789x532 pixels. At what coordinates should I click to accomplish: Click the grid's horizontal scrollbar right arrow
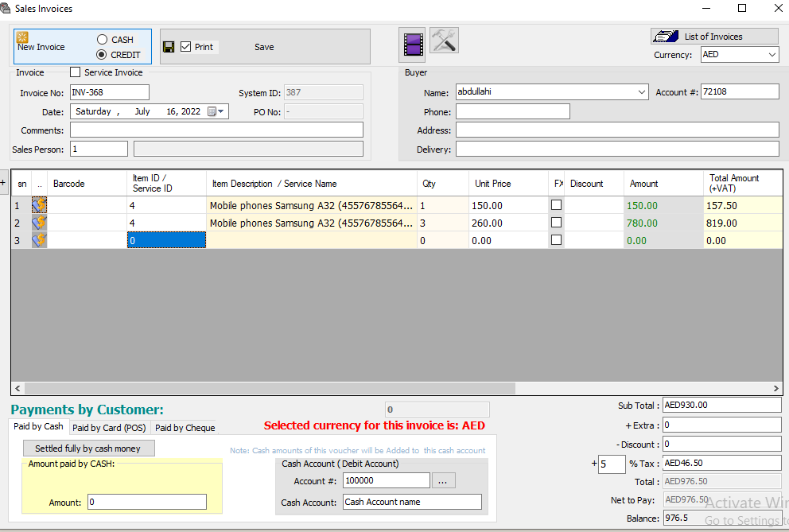775,388
